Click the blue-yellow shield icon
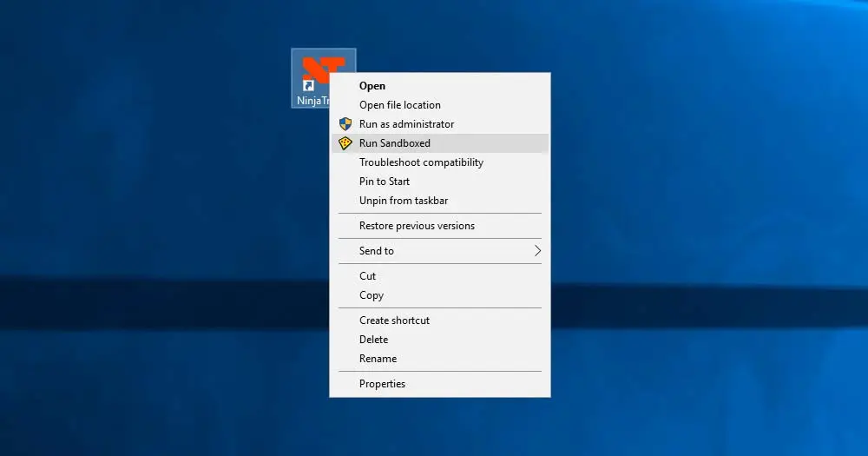This screenshot has width=868, height=456. [x=345, y=124]
